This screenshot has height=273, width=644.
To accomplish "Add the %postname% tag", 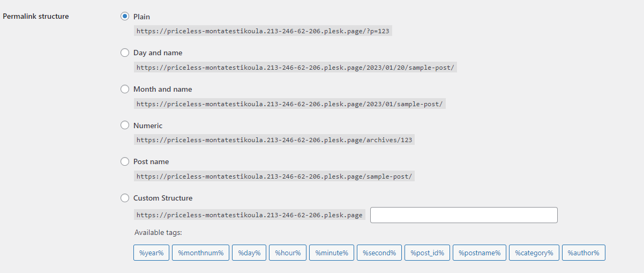I will (480, 253).
